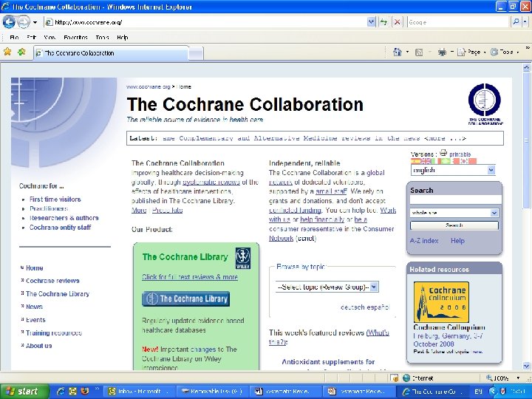
Task: Open Researchers & authors link
Action: pyautogui.click(x=64, y=218)
